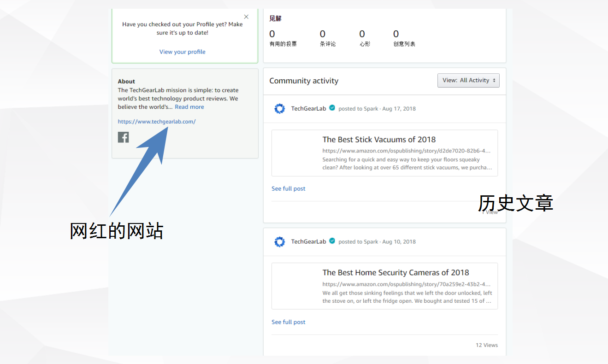Dismiss the profile reminder notification
608x364 pixels.
tap(246, 16)
